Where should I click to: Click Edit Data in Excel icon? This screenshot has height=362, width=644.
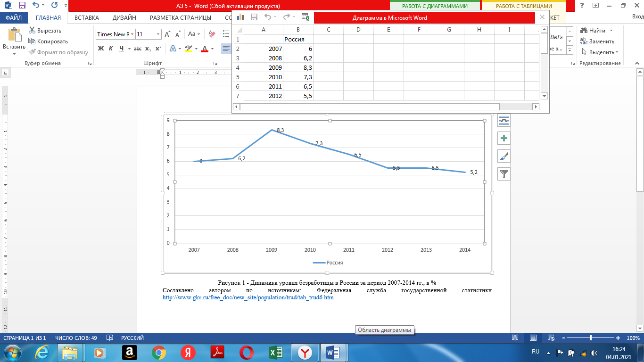(305, 17)
